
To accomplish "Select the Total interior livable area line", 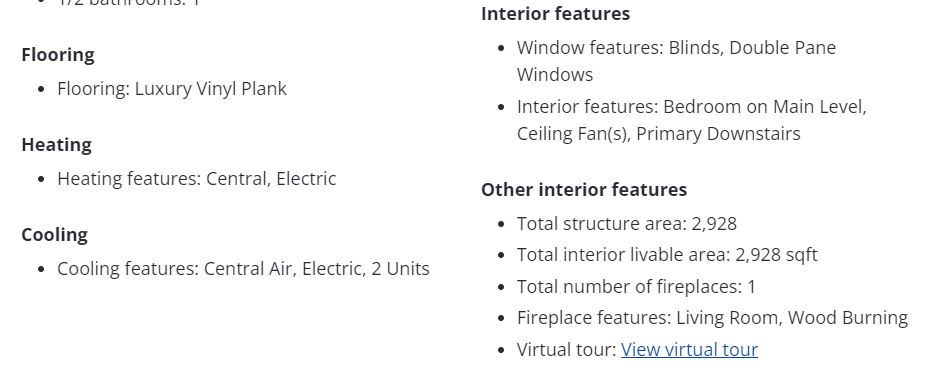I will [667, 255].
